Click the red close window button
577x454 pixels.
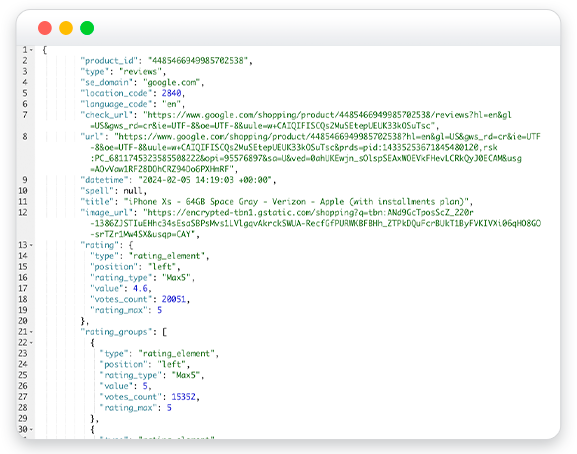pyautogui.click(x=45, y=28)
